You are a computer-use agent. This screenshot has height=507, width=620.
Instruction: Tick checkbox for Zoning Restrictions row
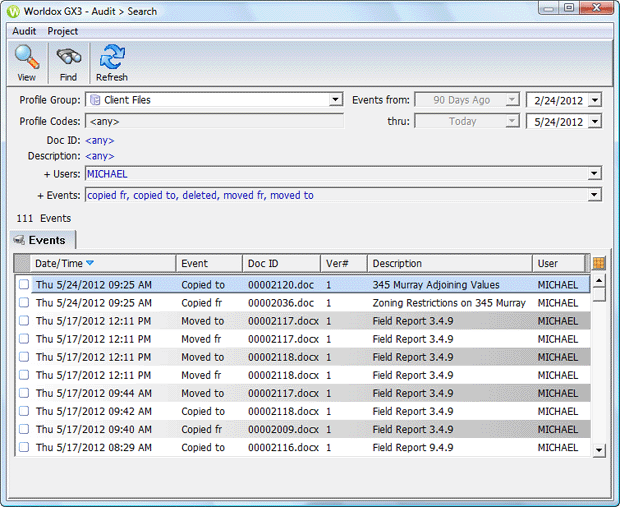[24, 303]
